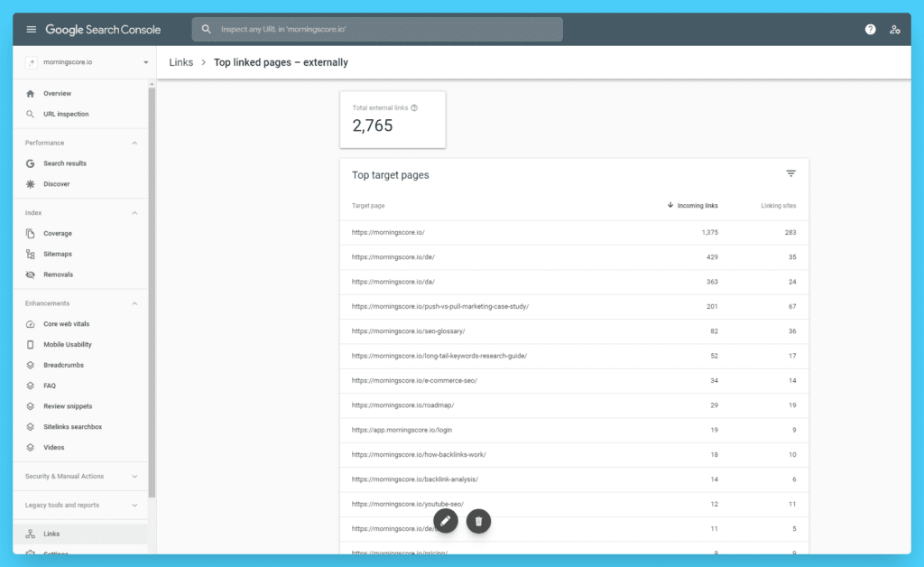
Task: Click the 283 linking sites value
Action: click(790, 233)
